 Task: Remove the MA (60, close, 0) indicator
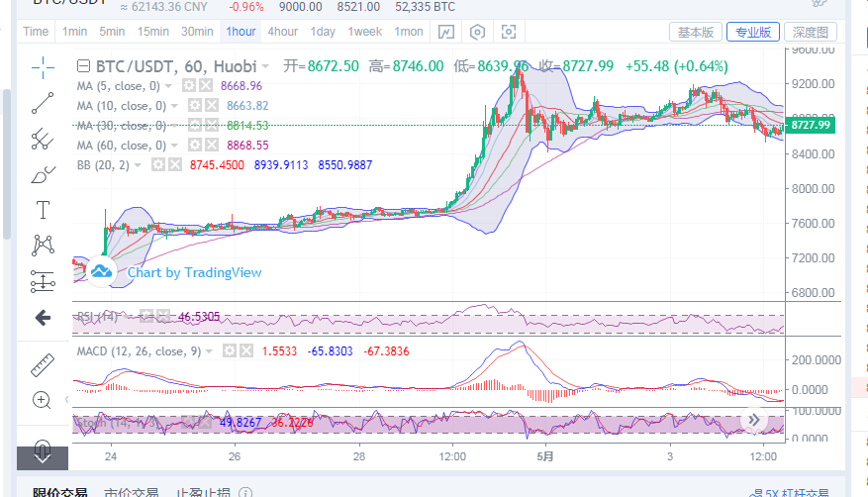pos(212,145)
